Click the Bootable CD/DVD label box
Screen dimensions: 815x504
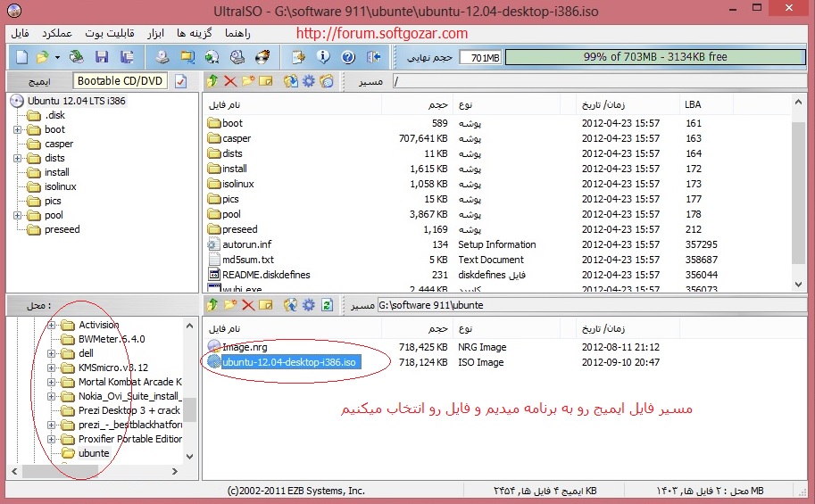click(x=121, y=81)
